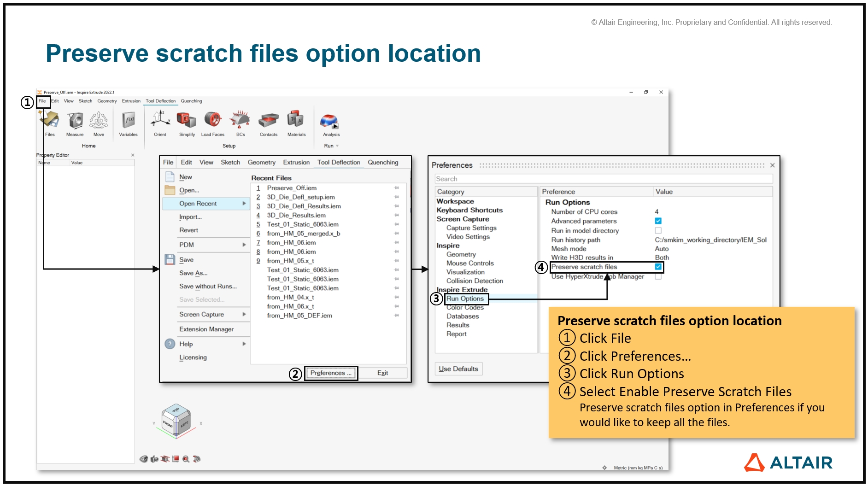Select Keyboard Shortcuts category
Image resolution: width=868 pixels, height=486 pixels.
(x=469, y=210)
